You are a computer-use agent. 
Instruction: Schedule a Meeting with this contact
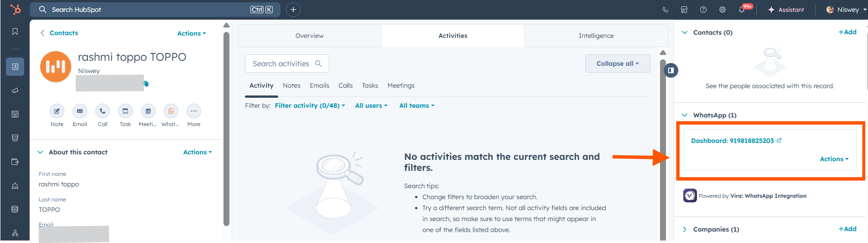pos(148,111)
